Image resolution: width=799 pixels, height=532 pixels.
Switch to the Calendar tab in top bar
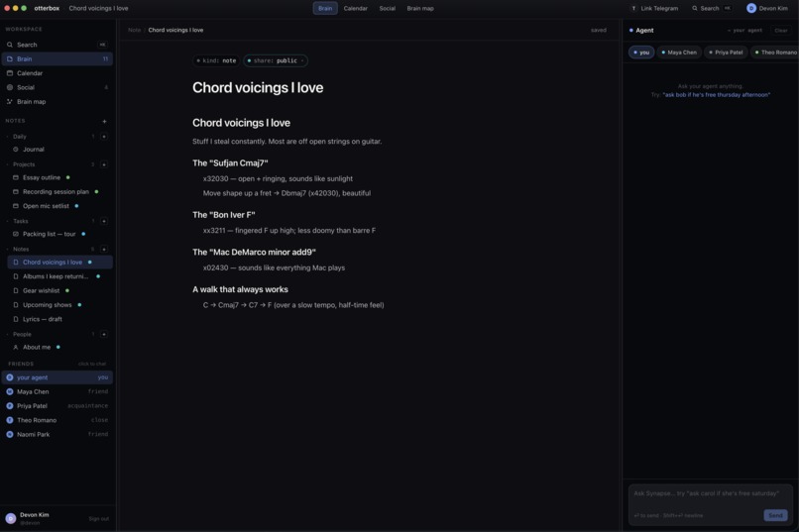pos(356,8)
